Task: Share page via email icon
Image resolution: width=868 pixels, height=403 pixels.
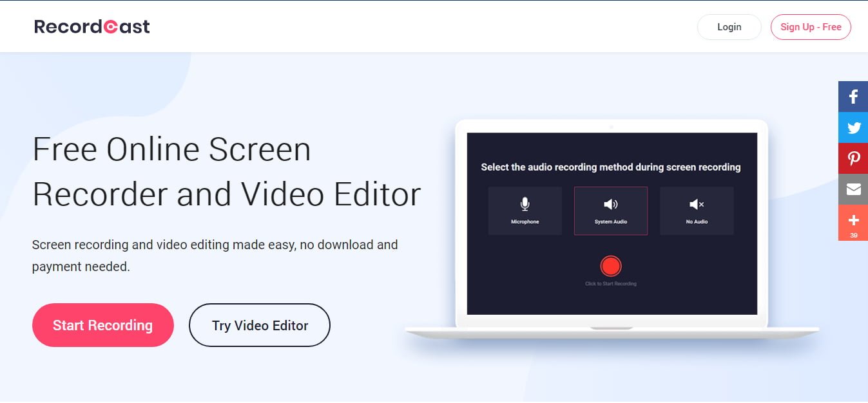Action: (853, 189)
